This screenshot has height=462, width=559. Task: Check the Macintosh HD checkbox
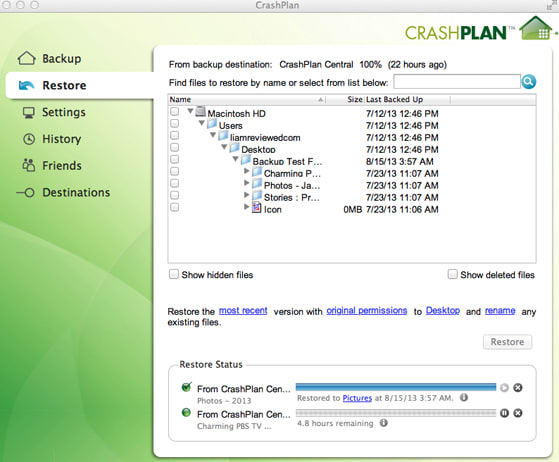coord(174,112)
